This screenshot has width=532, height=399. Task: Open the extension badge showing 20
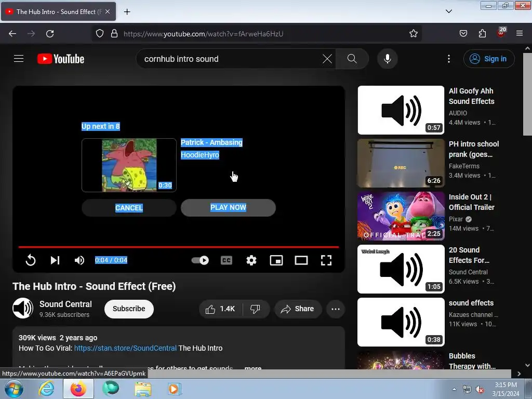[x=501, y=33]
